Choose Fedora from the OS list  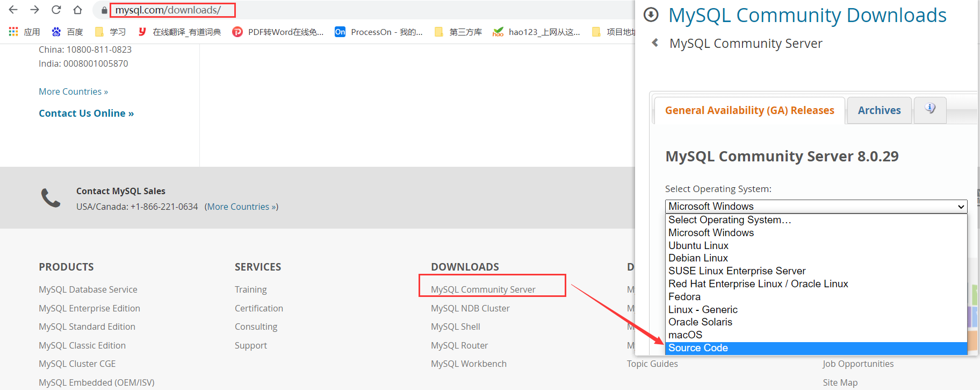pyautogui.click(x=816, y=297)
